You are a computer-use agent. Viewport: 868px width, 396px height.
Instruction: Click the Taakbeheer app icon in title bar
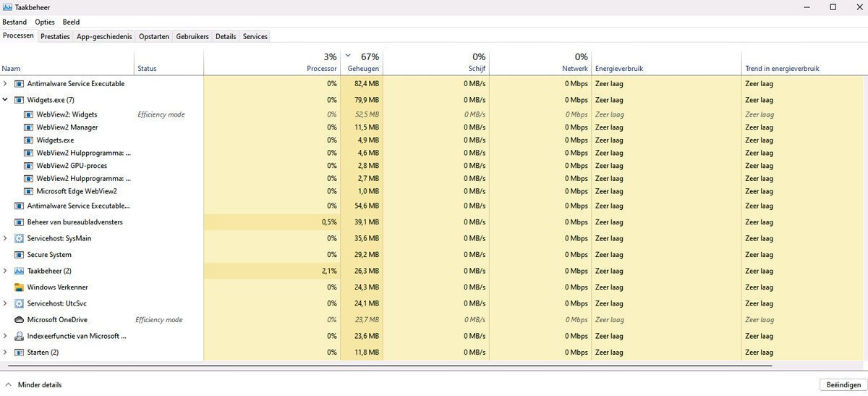8,7
